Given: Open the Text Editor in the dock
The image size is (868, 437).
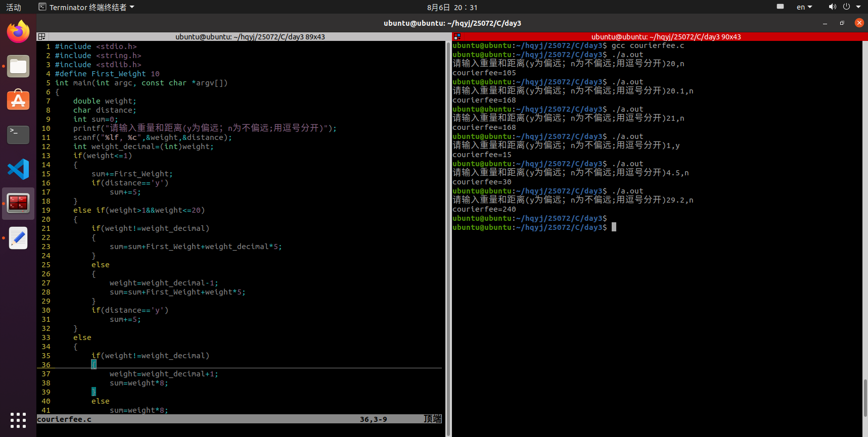Looking at the screenshot, I should pyautogui.click(x=18, y=238).
